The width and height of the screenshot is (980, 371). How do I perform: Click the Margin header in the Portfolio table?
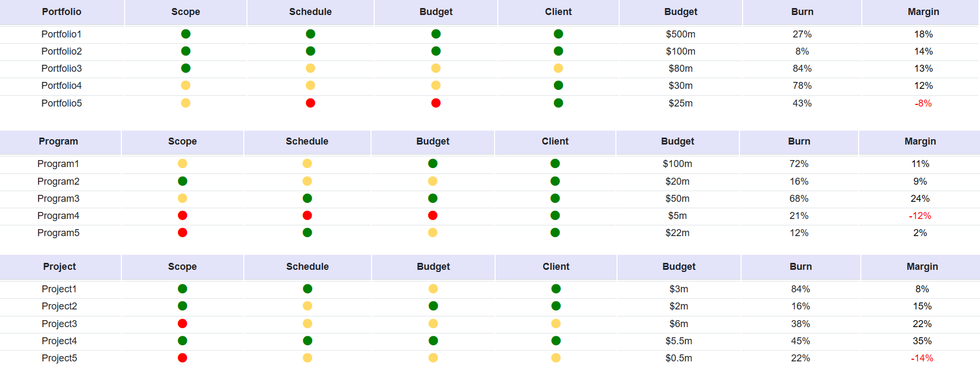[x=923, y=12]
